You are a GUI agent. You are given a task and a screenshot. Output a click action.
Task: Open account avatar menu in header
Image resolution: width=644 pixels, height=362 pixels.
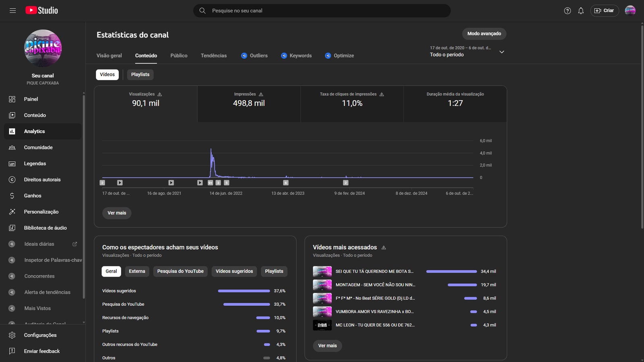[630, 11]
